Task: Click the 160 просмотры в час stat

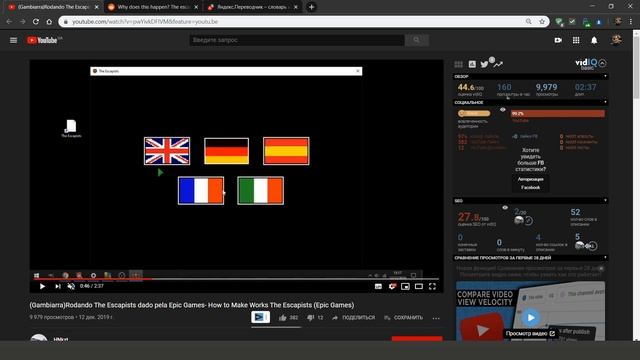Action: (513, 90)
